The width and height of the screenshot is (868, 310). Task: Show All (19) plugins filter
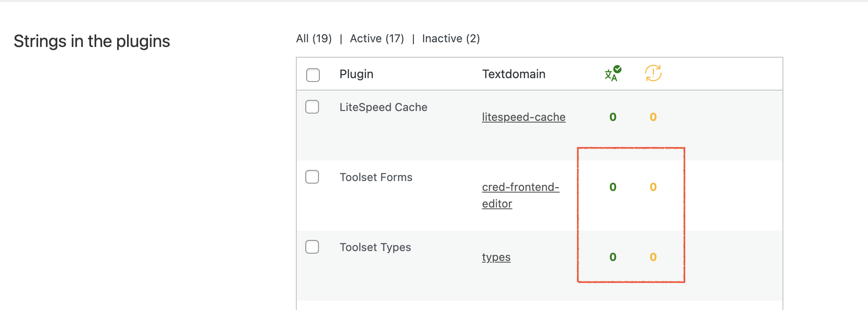[x=314, y=38]
